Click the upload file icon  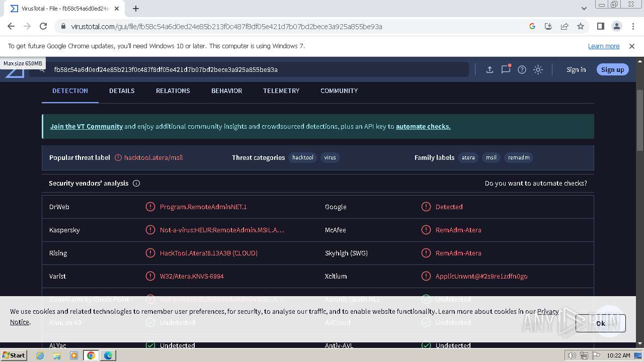pos(490,70)
